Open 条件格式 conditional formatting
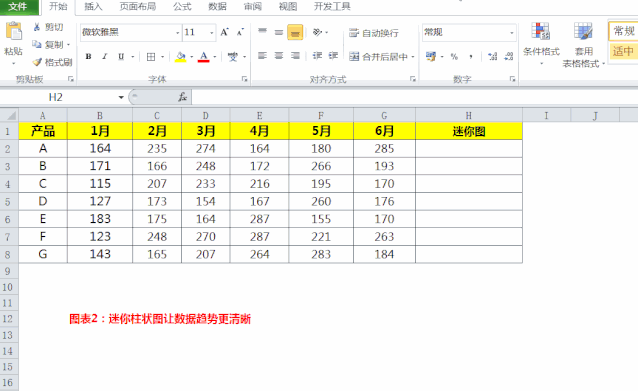This screenshot has height=391, width=638. tap(541, 44)
